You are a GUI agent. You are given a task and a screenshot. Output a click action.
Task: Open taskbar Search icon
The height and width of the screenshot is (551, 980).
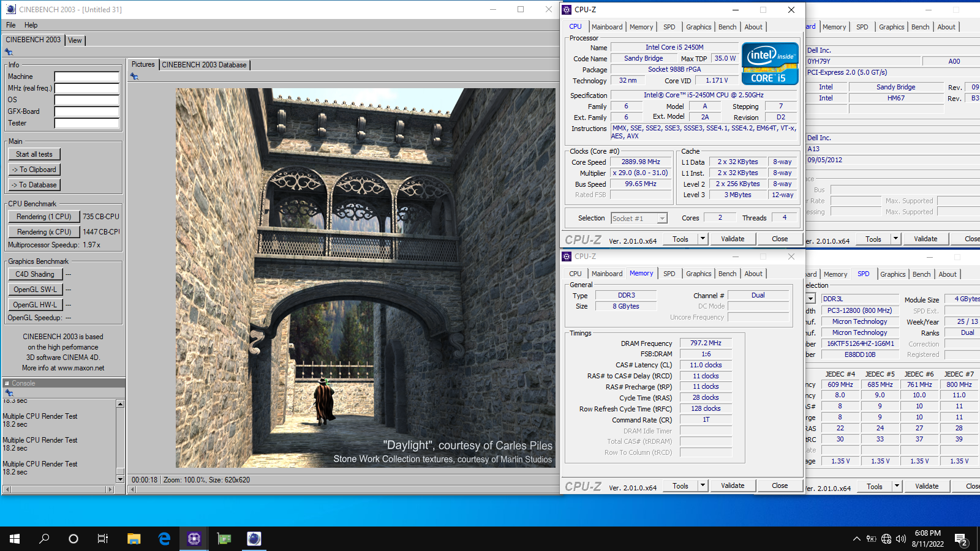44,539
